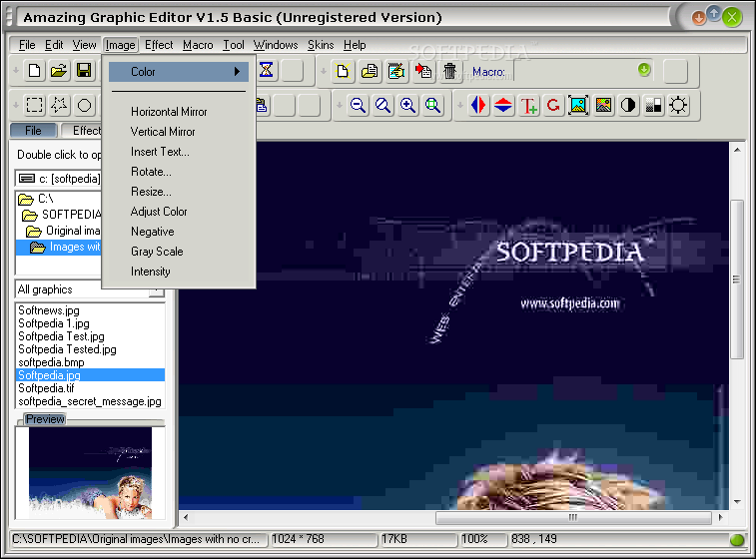Select softpedia_secret_message.jpg in file list
This screenshot has height=559, width=756.
[x=90, y=401]
